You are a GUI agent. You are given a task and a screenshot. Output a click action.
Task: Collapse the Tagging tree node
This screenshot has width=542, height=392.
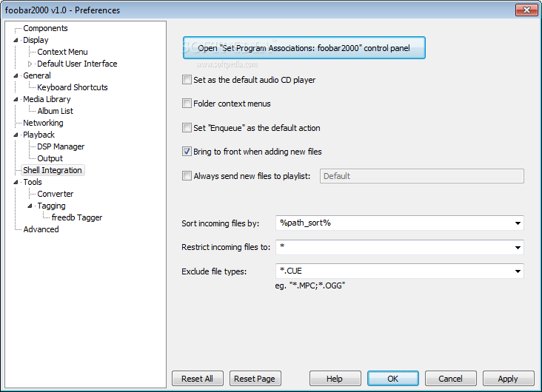tap(30, 206)
